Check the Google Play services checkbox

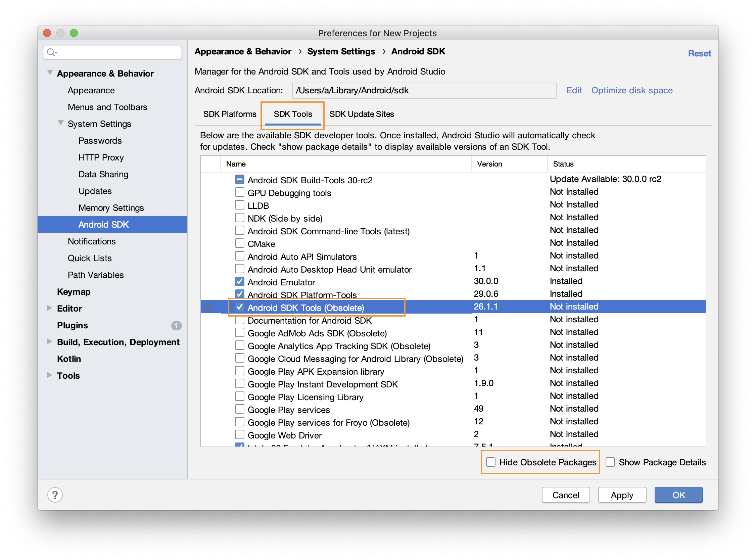[x=240, y=409]
